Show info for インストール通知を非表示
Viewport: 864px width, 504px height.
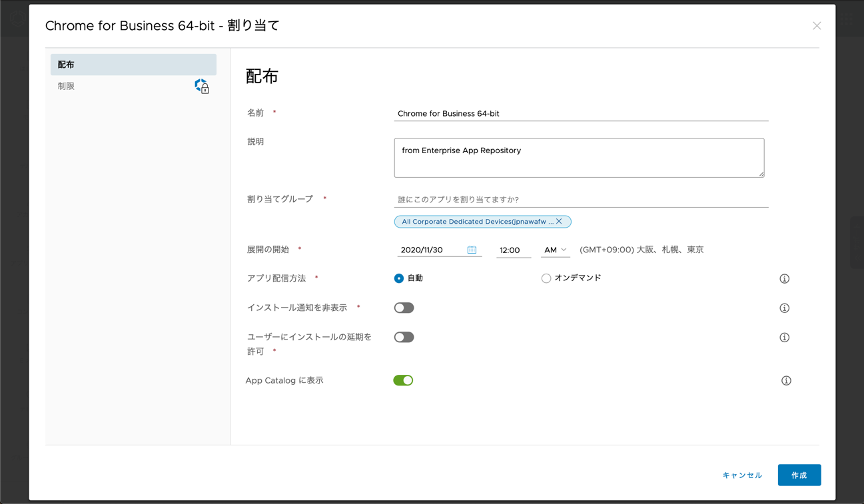tap(785, 308)
